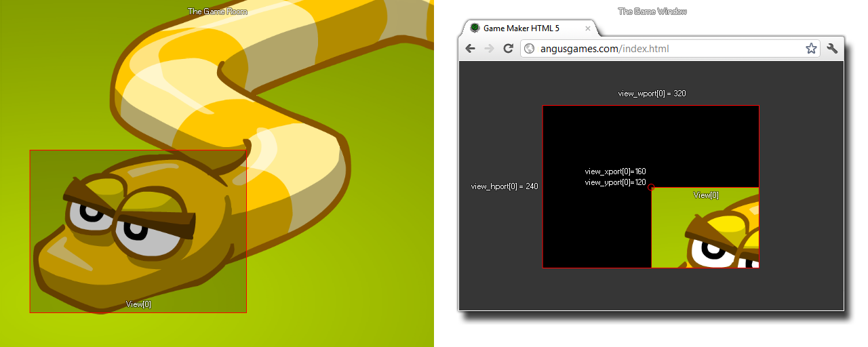Click "The Game Window" title text
Viewport: 868px width, 347px height.
point(652,12)
